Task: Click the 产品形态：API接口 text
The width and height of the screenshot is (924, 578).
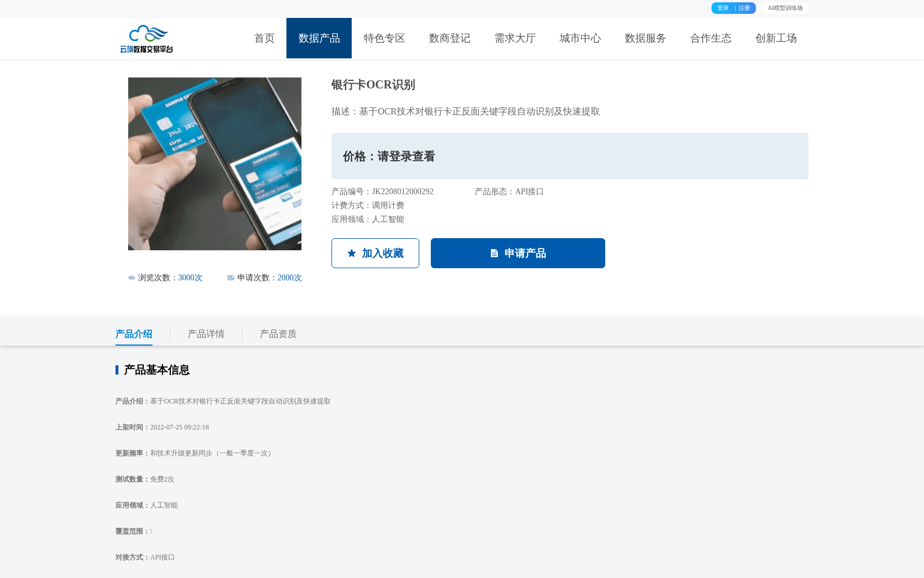Action: tap(509, 192)
